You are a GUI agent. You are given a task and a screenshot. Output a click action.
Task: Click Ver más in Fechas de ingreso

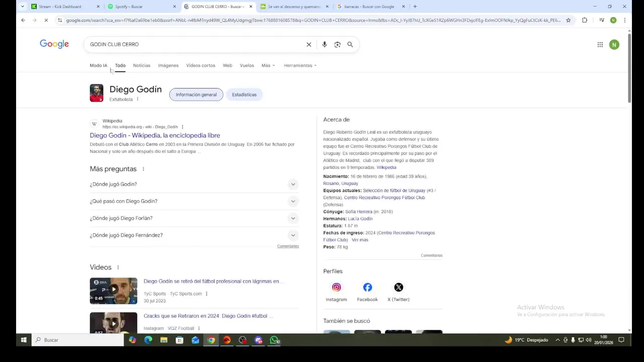360,240
